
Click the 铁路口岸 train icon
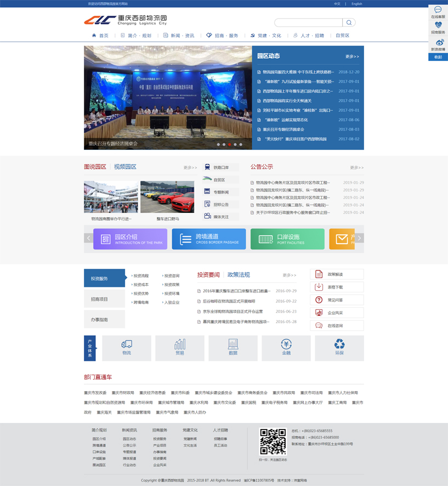(207, 167)
